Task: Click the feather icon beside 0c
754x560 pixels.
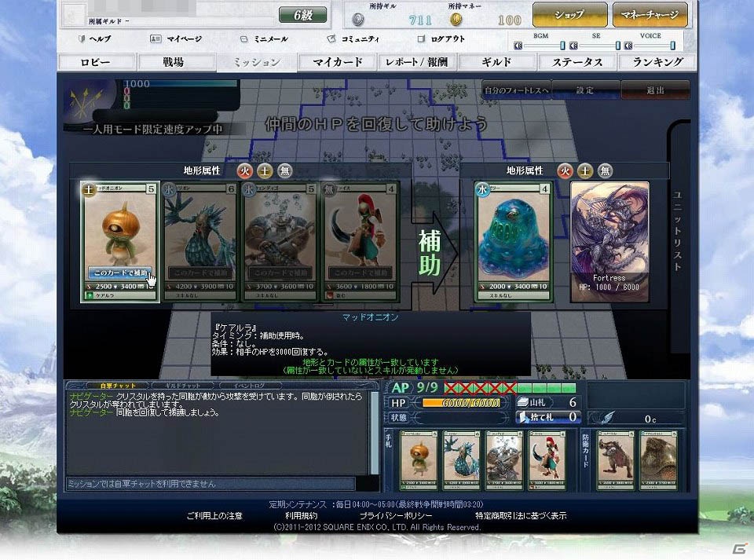Action: point(608,417)
